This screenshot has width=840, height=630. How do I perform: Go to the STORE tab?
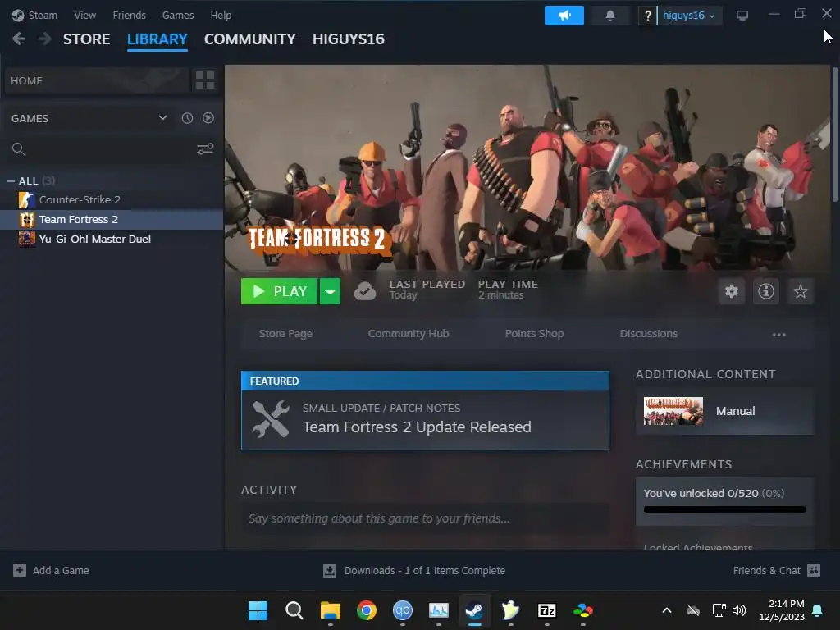coord(87,39)
